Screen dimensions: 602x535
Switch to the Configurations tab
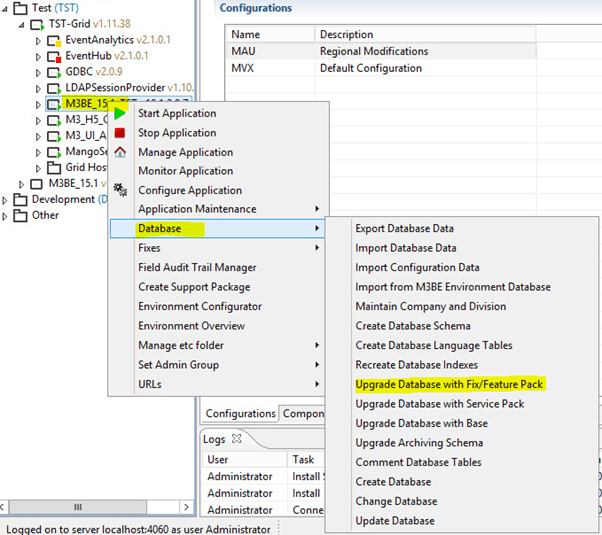point(240,414)
